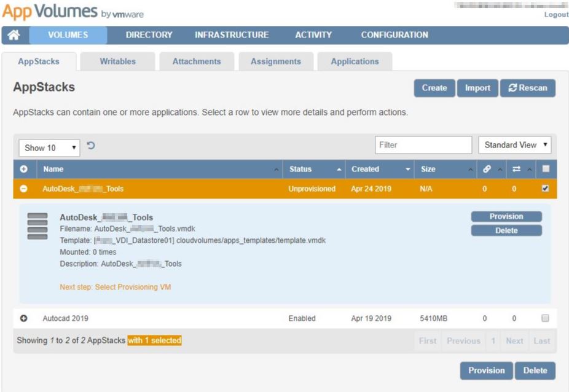
Task: Click inside the Filter input field
Action: coord(423,145)
